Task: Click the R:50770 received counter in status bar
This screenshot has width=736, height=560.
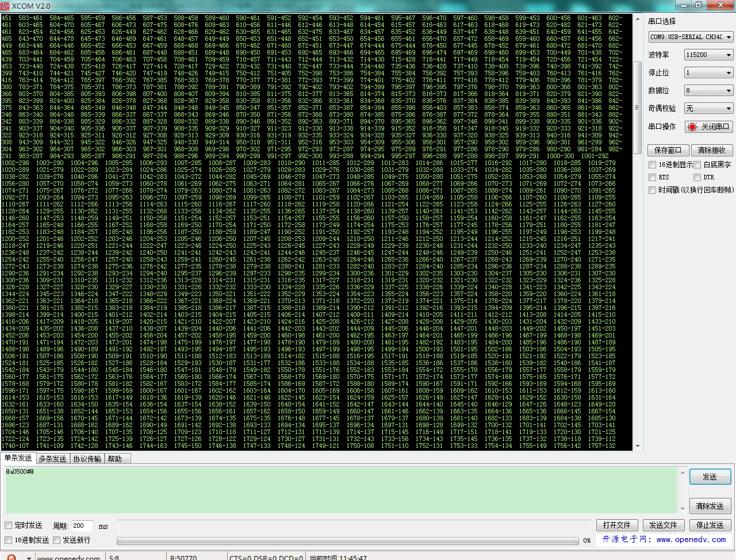Action: (183, 558)
